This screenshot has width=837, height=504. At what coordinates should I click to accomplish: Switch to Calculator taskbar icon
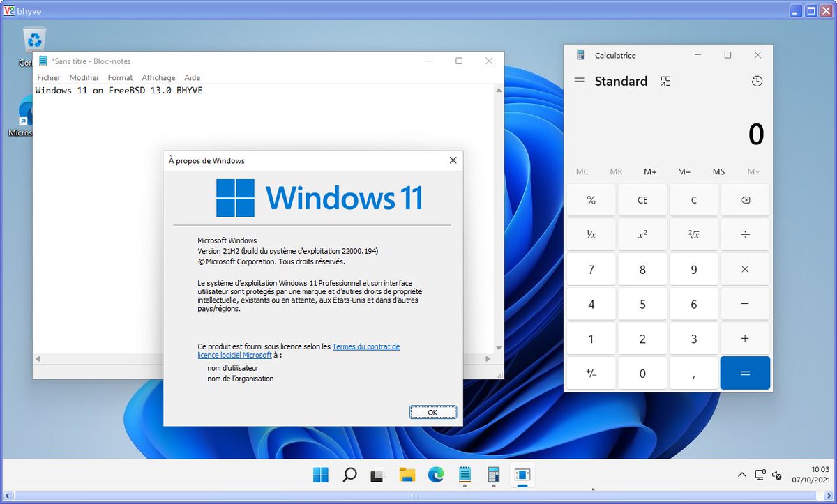click(x=493, y=475)
